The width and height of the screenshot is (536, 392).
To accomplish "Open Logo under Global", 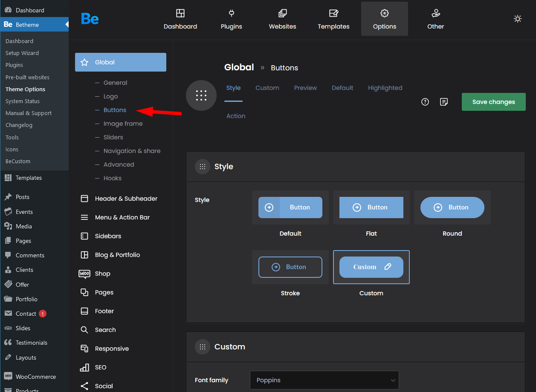I will pos(111,96).
